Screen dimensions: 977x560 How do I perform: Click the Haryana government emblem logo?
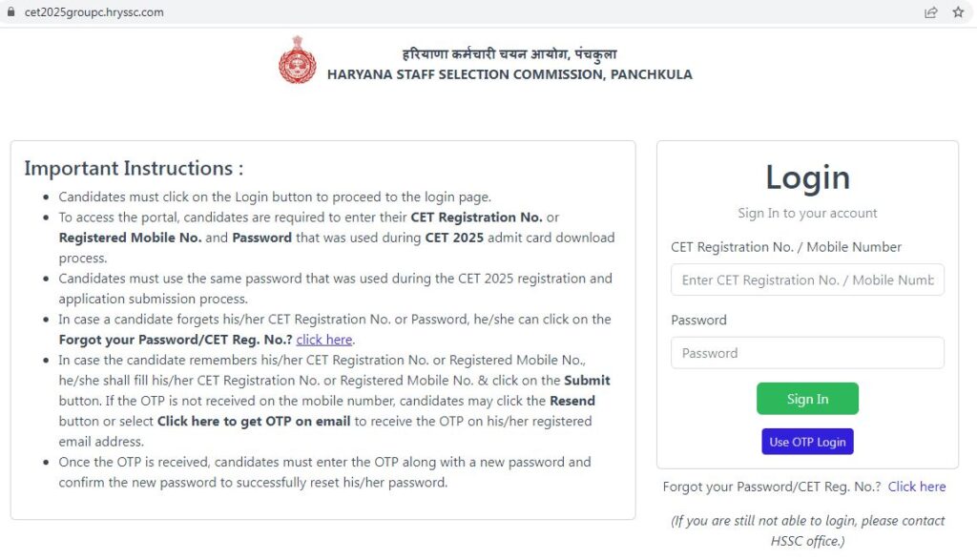297,60
